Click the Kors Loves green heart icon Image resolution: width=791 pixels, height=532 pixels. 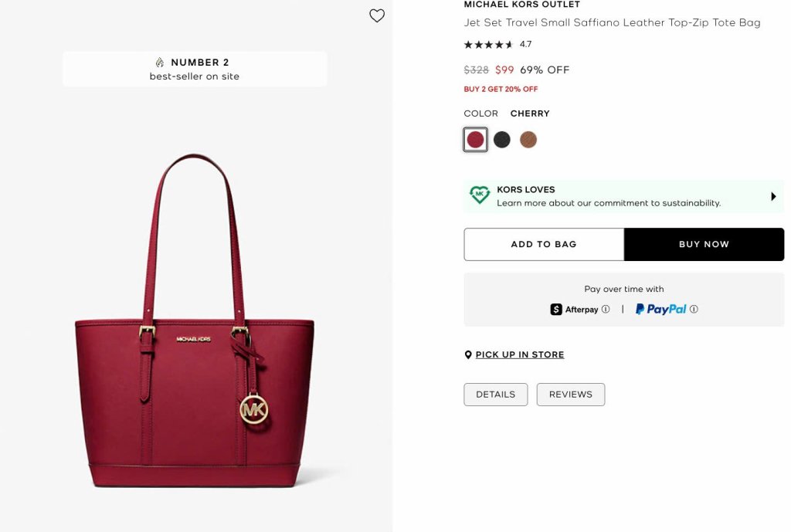pos(480,195)
